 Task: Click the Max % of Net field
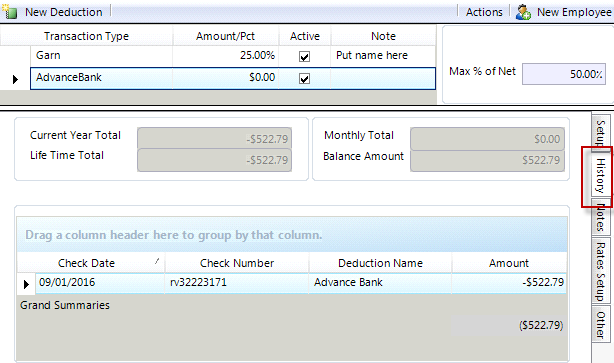[x=563, y=74]
